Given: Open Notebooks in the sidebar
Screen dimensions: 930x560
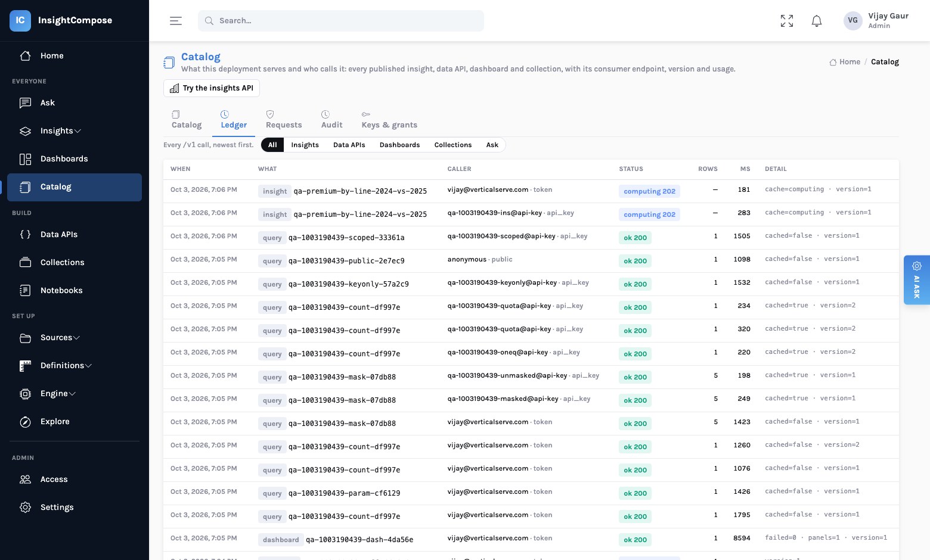Looking at the screenshot, I should point(75,291).
